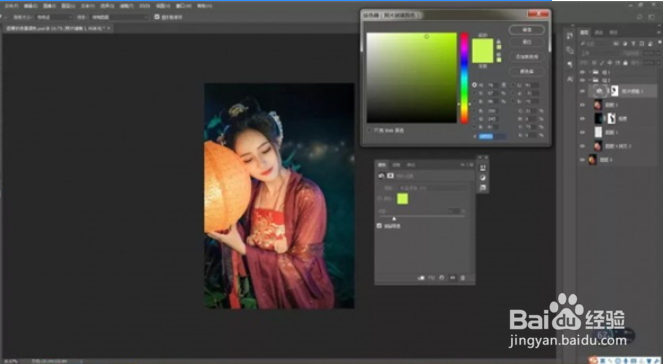Select the H radio button in color picker
Viewport: 664px width, 364px height.
tap(474, 85)
